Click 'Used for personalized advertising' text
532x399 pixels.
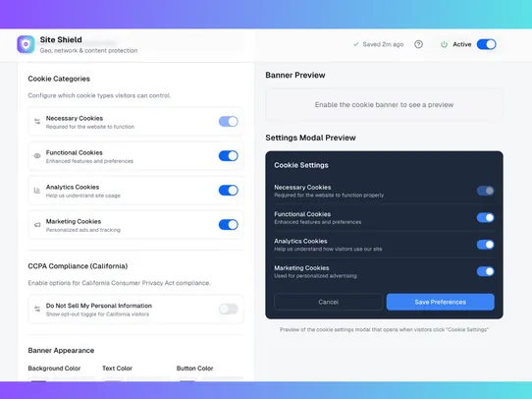pyautogui.click(x=315, y=276)
